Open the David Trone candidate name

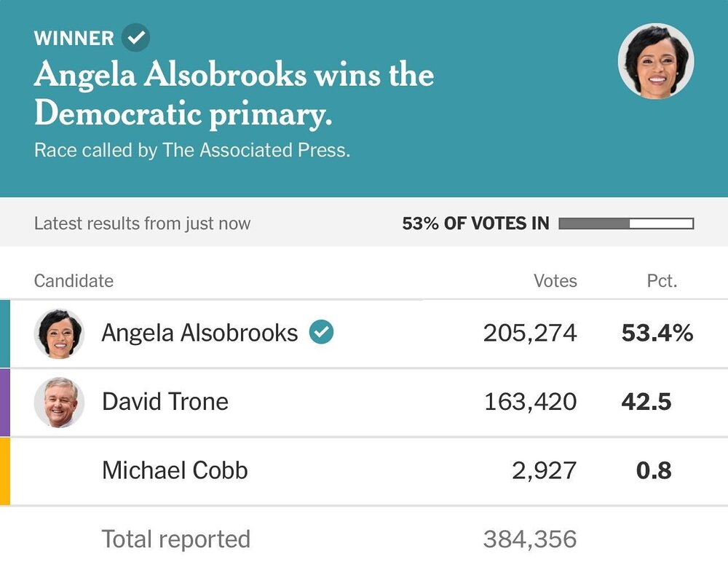tap(165, 401)
